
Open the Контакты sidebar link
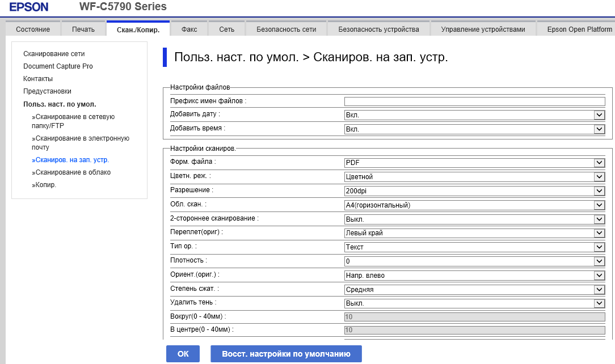coord(38,79)
